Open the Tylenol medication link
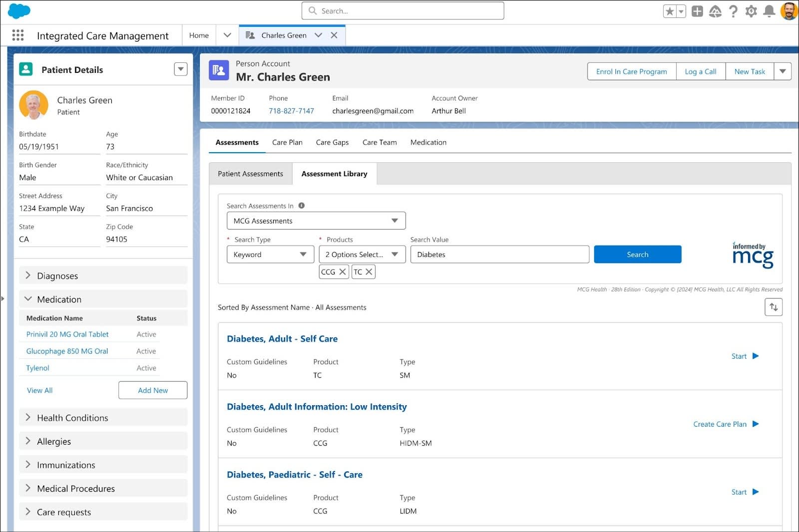 37,368
